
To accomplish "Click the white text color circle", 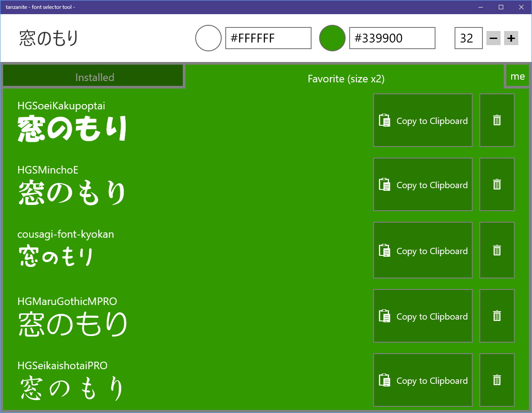I will point(208,38).
